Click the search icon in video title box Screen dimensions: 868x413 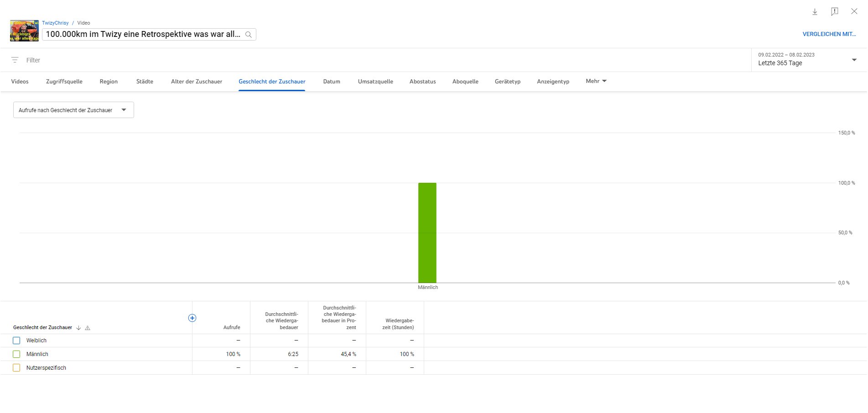[x=249, y=35]
